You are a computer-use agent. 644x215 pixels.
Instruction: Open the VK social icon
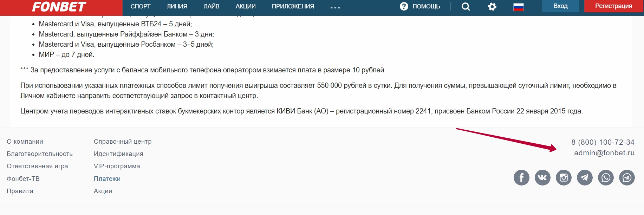(x=542, y=177)
